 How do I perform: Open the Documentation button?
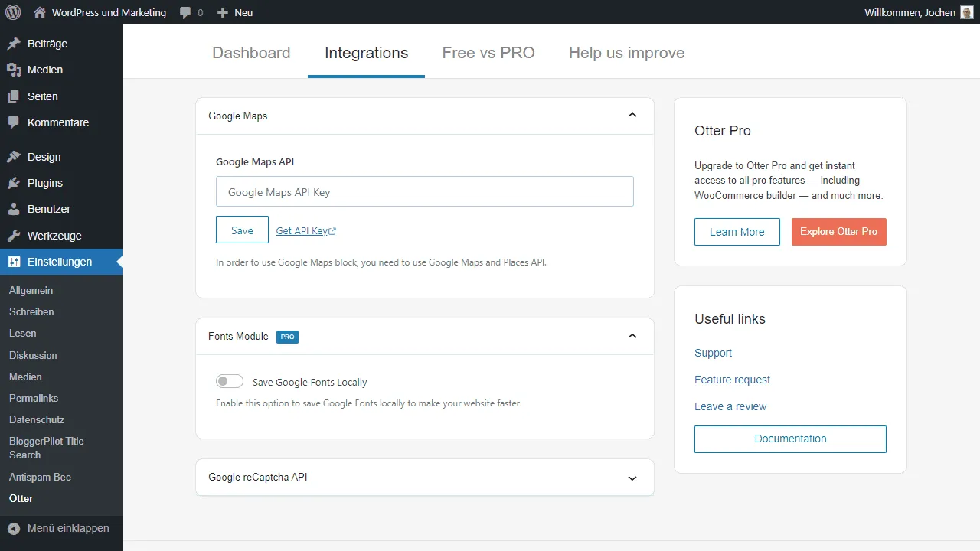(790, 439)
